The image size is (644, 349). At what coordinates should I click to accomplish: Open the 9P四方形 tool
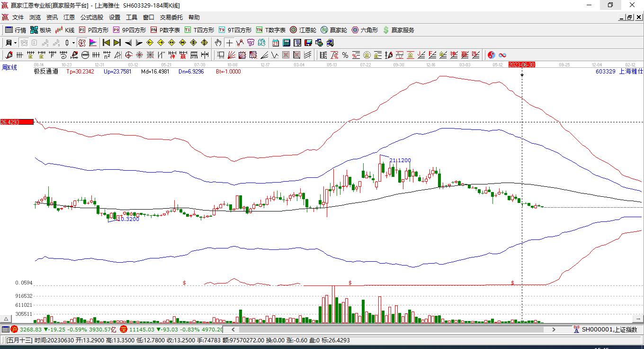coord(129,30)
